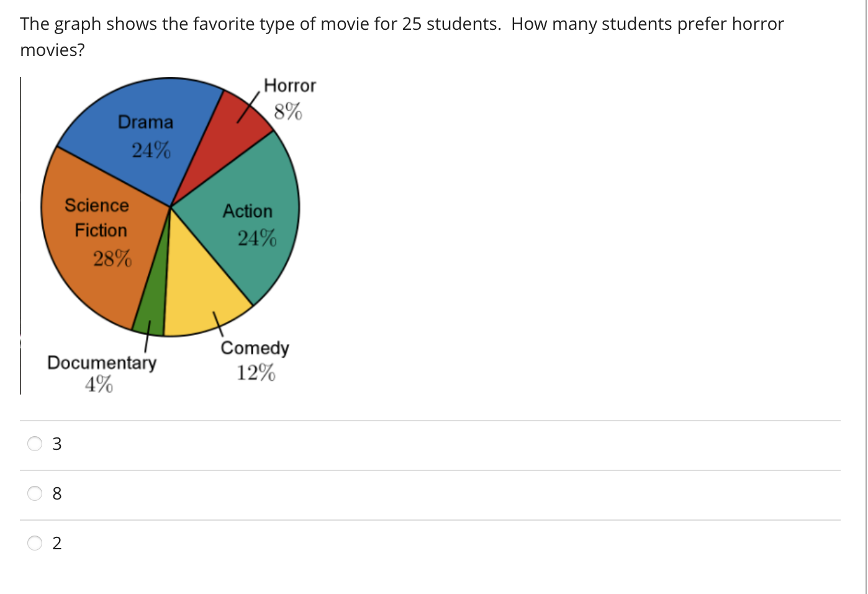Click the Science Fiction 28% percentage text

click(112, 258)
